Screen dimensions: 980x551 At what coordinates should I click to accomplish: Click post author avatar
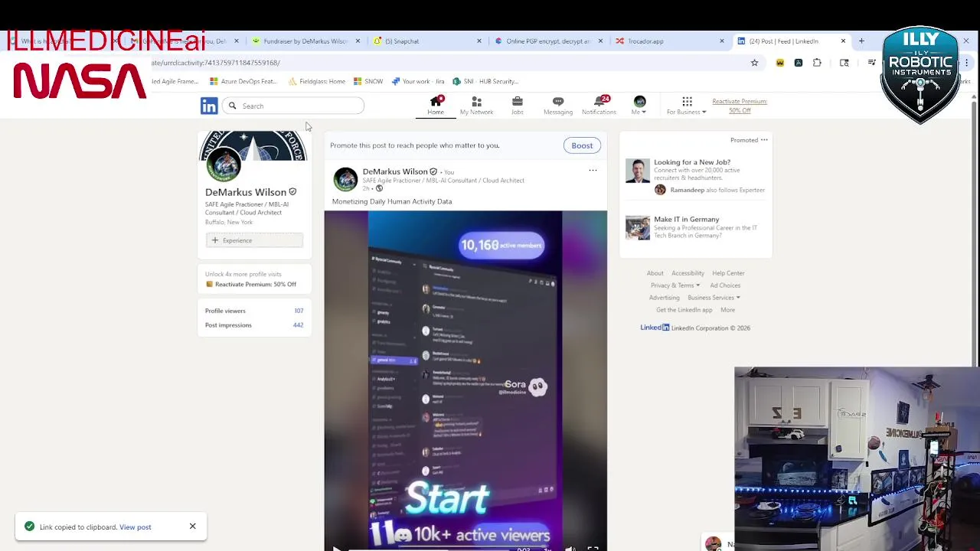click(x=345, y=179)
